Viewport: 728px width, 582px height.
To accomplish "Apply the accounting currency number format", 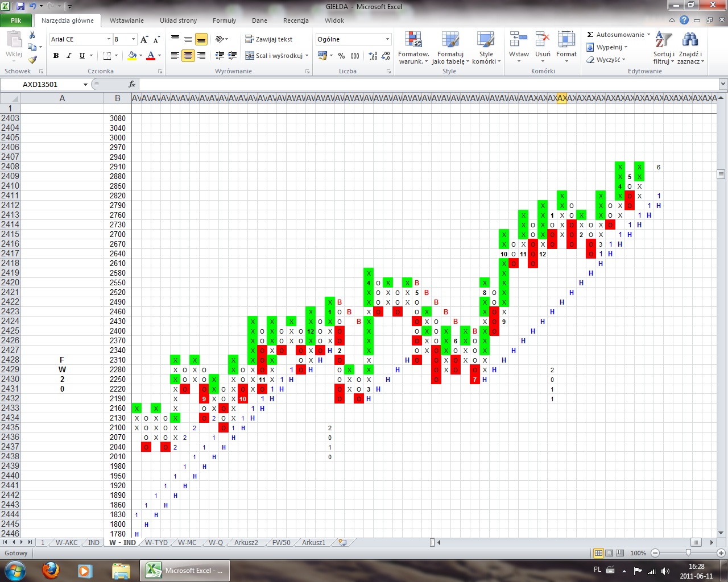I will pos(322,56).
